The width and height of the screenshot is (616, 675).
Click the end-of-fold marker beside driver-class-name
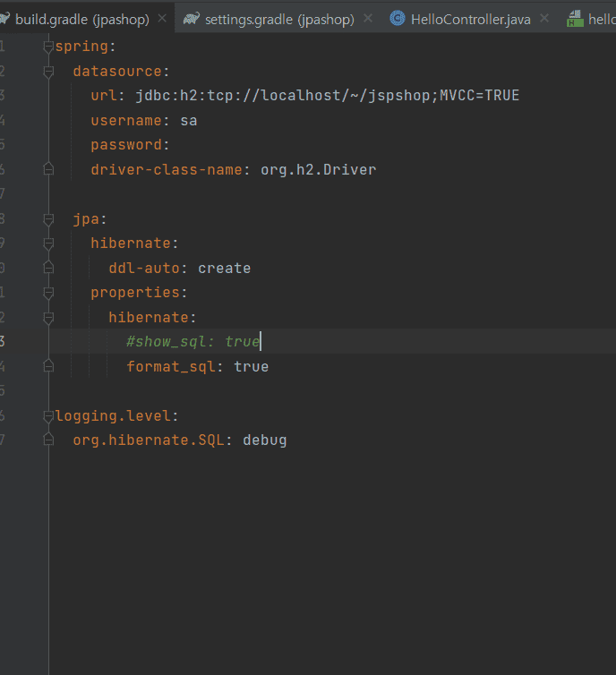[48, 169]
